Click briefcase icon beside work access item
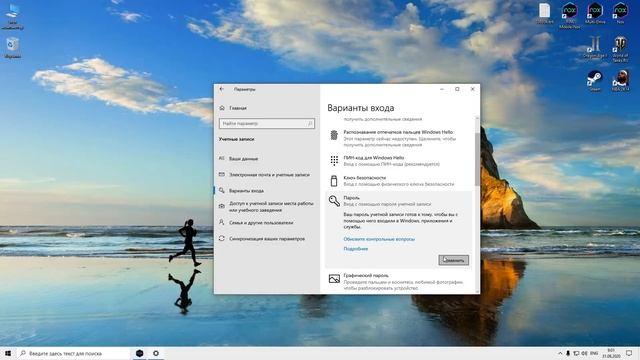 222,207
